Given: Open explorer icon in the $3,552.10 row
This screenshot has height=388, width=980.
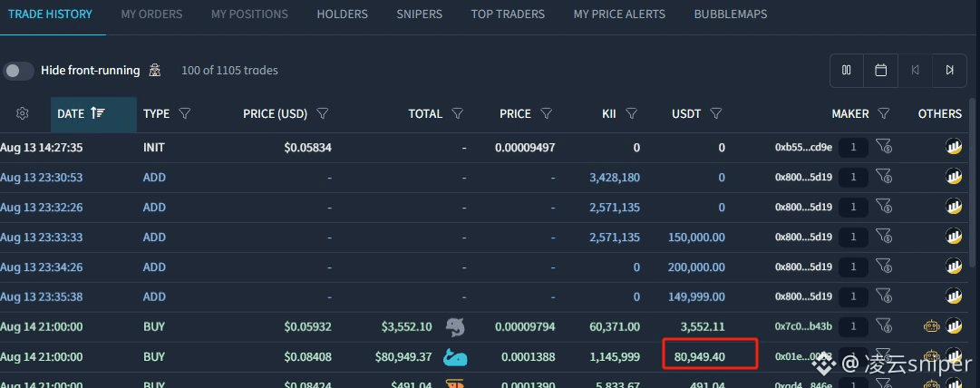Looking at the screenshot, I should pos(954,325).
